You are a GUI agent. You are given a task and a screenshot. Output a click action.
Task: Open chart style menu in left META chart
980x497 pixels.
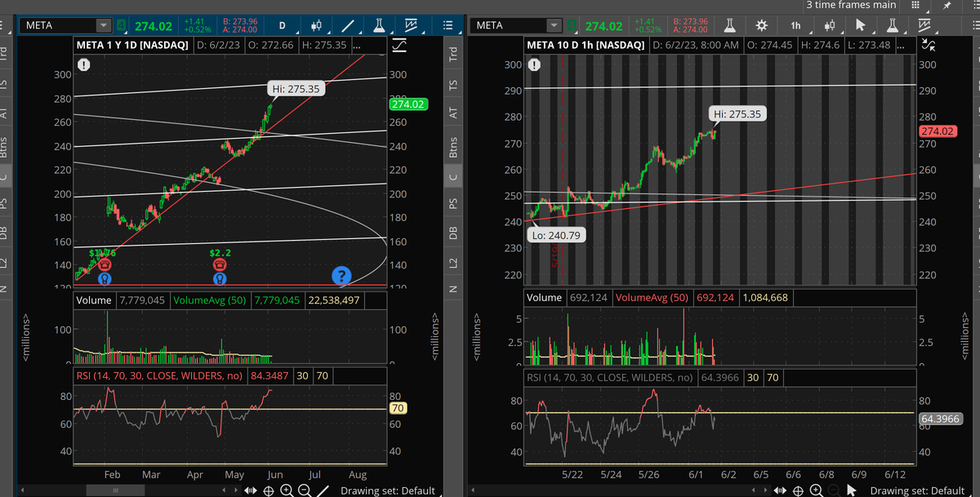tap(318, 25)
